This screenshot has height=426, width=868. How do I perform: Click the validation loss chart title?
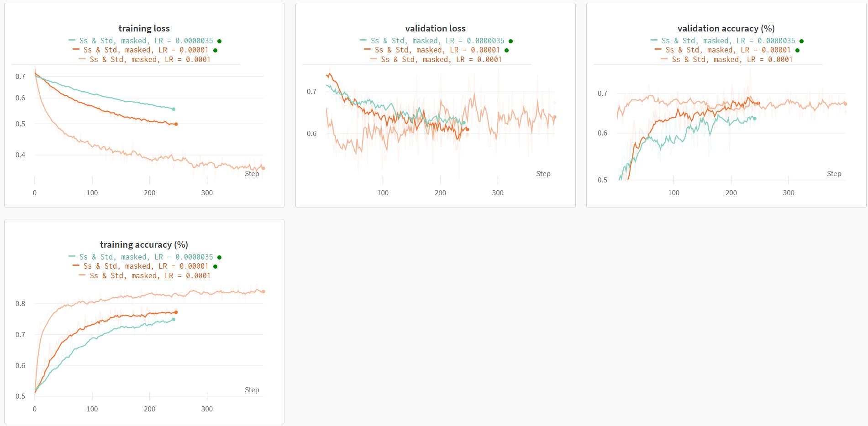coord(435,28)
